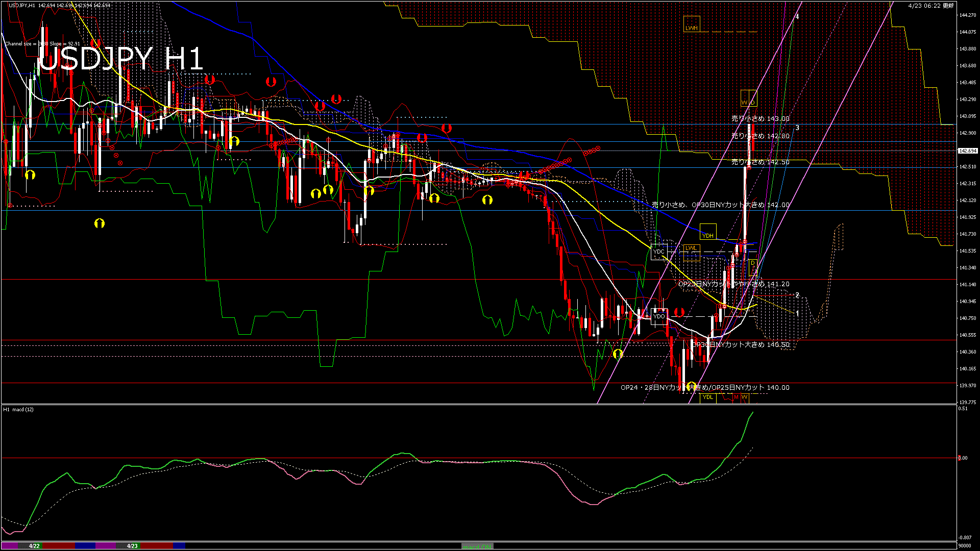The image size is (980, 551).
Task: Click the 4/23 date marker
Action: coord(132,546)
